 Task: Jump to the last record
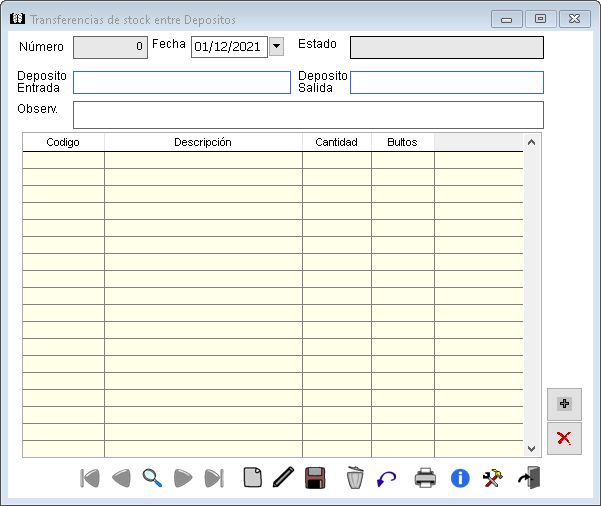click(x=214, y=478)
